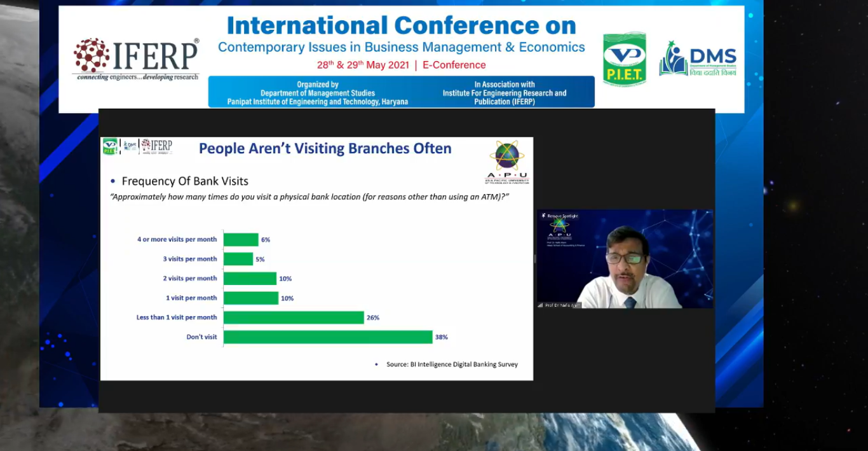The image size is (868, 451).
Task: Click the "E-Conference" text in the banner
Action: tap(454, 65)
